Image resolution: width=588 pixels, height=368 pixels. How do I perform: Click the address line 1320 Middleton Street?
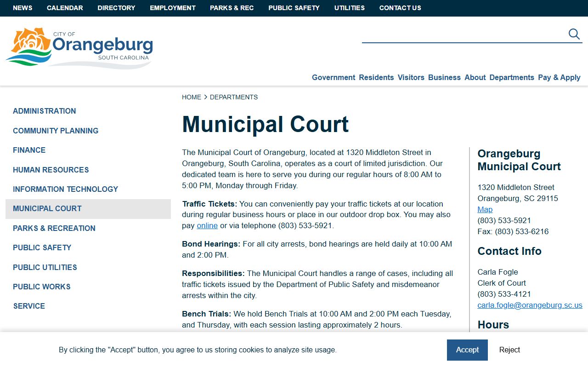point(516,187)
